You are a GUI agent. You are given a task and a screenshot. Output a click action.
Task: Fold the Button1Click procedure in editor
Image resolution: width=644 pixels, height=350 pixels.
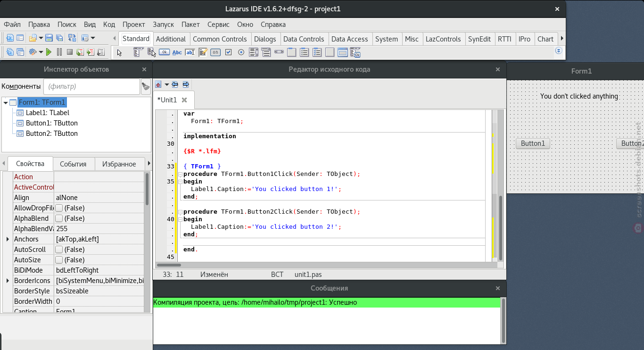coord(180,174)
